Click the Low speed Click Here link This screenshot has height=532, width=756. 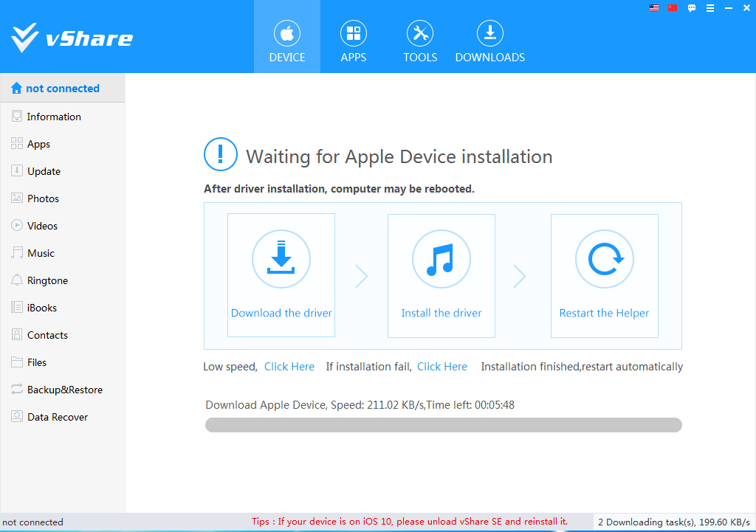pos(289,367)
